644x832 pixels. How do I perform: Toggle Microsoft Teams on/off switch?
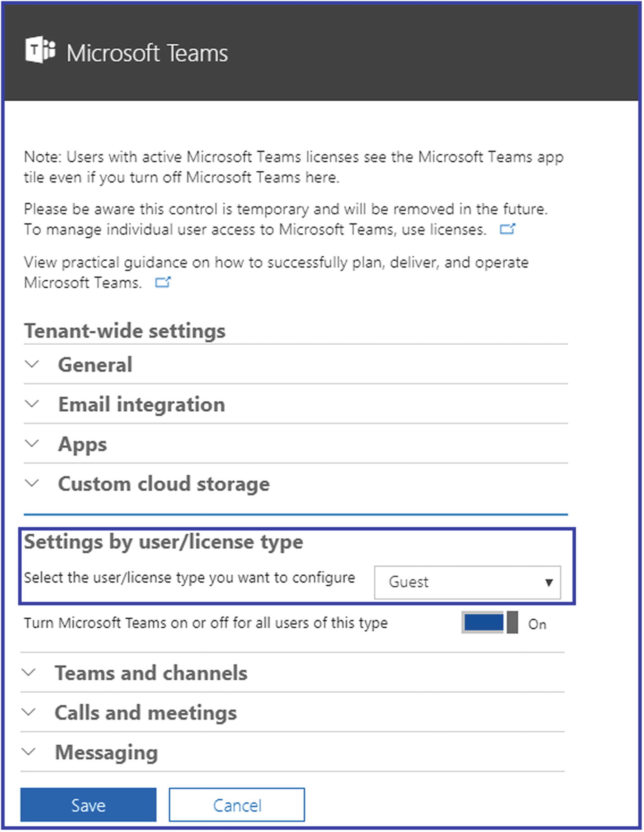click(x=490, y=623)
